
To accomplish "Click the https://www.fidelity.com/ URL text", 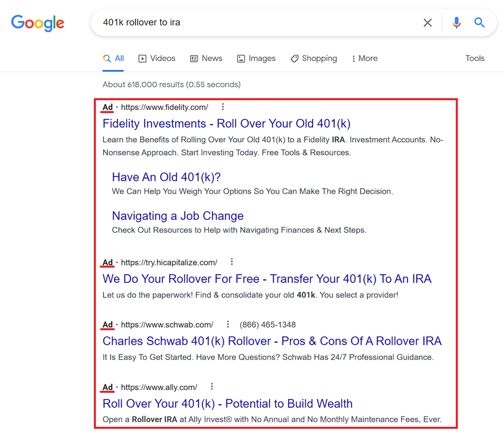I will tap(164, 107).
